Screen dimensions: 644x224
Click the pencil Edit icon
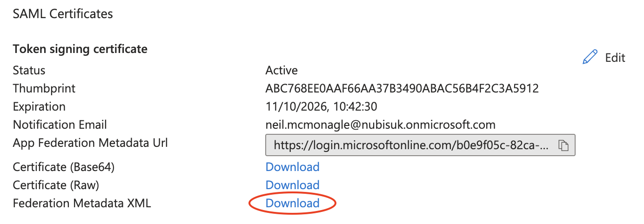point(590,58)
